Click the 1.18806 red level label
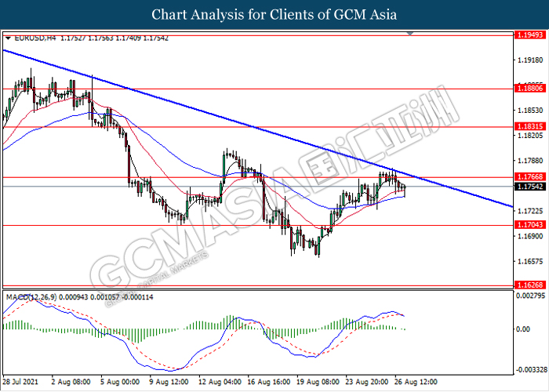Viewport: 549px width, 392px height. coord(529,89)
